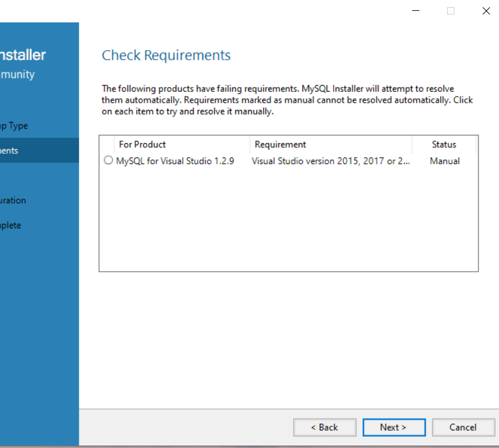Screen dimensions: 499x448
Task: Close the installer window
Action: (486, 11)
